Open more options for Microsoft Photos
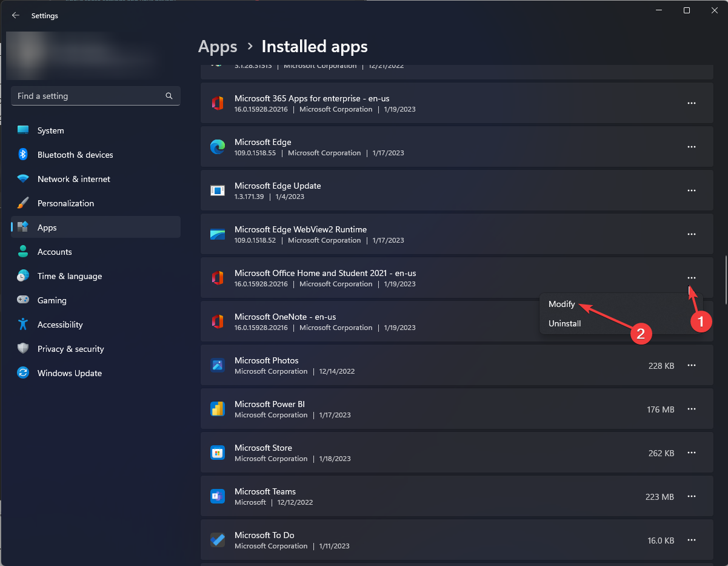 tap(691, 366)
